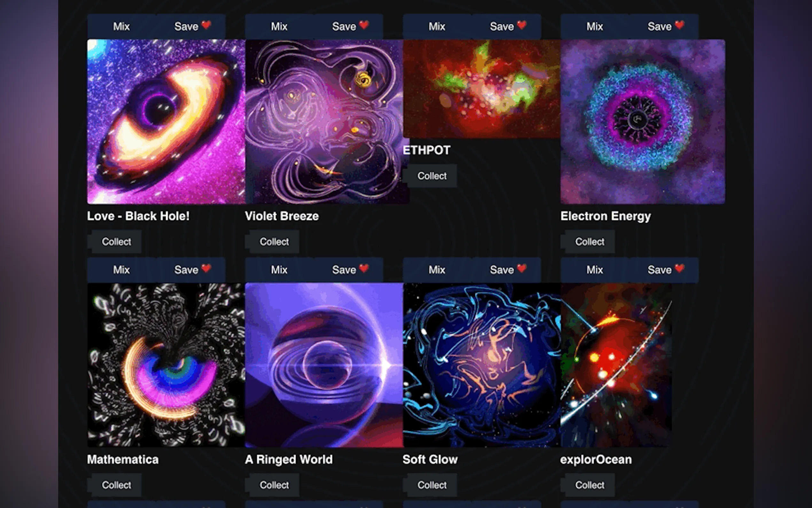
Task: Save Electron Energy using heart button
Action: click(664, 27)
